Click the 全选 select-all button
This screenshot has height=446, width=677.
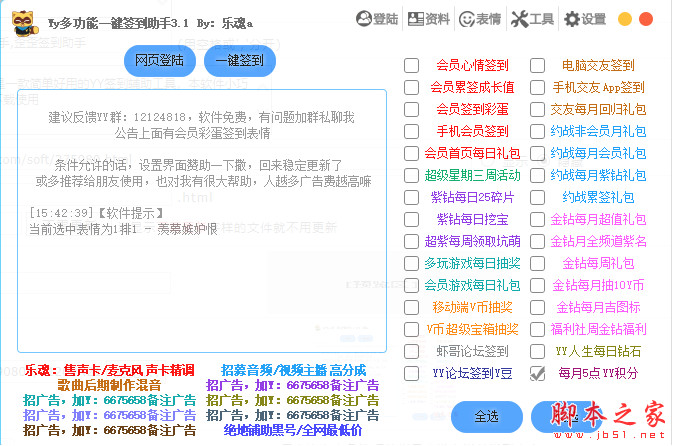487,417
